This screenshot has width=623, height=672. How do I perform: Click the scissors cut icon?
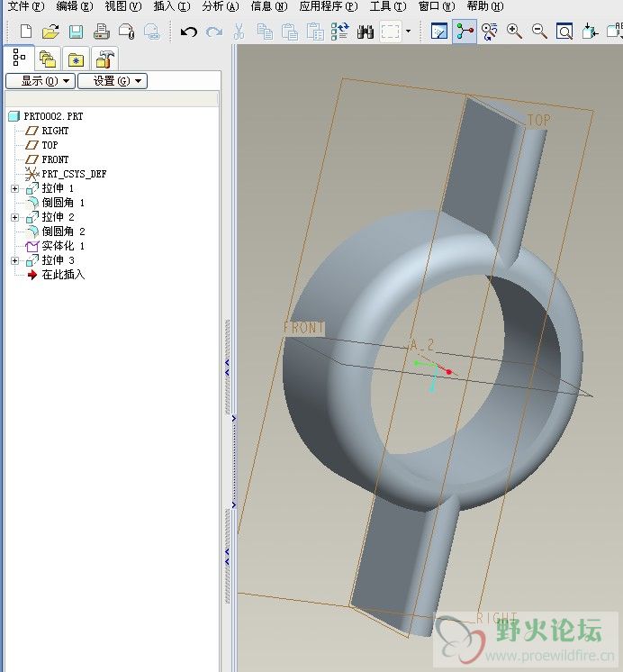point(239,32)
